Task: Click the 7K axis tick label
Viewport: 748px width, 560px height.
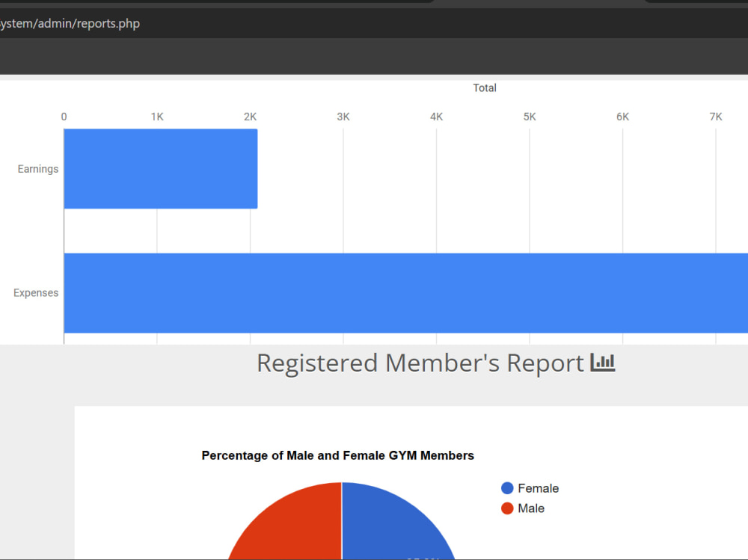Action: (x=716, y=117)
